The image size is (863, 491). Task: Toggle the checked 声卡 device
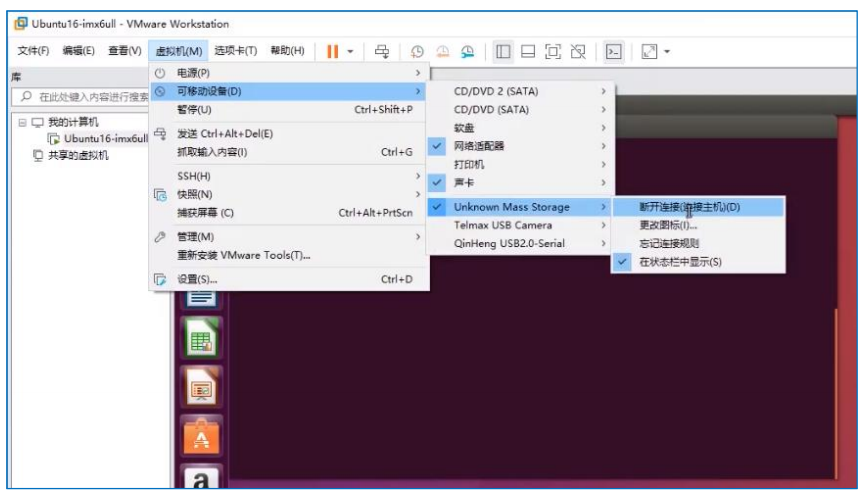[520, 183]
